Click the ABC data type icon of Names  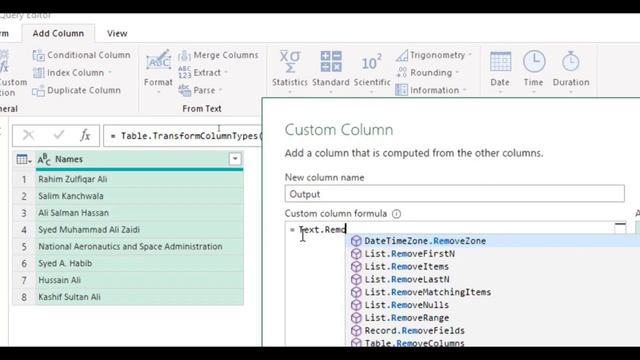click(x=44, y=159)
